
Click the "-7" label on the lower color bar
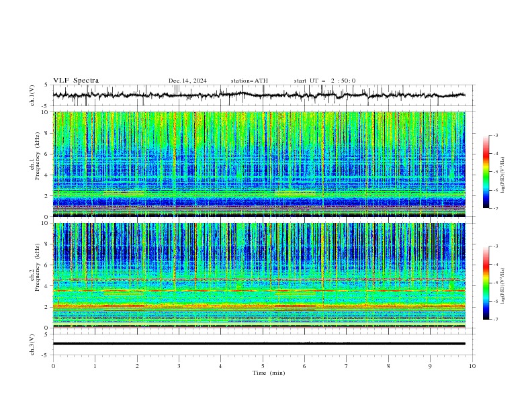(x=496, y=319)
